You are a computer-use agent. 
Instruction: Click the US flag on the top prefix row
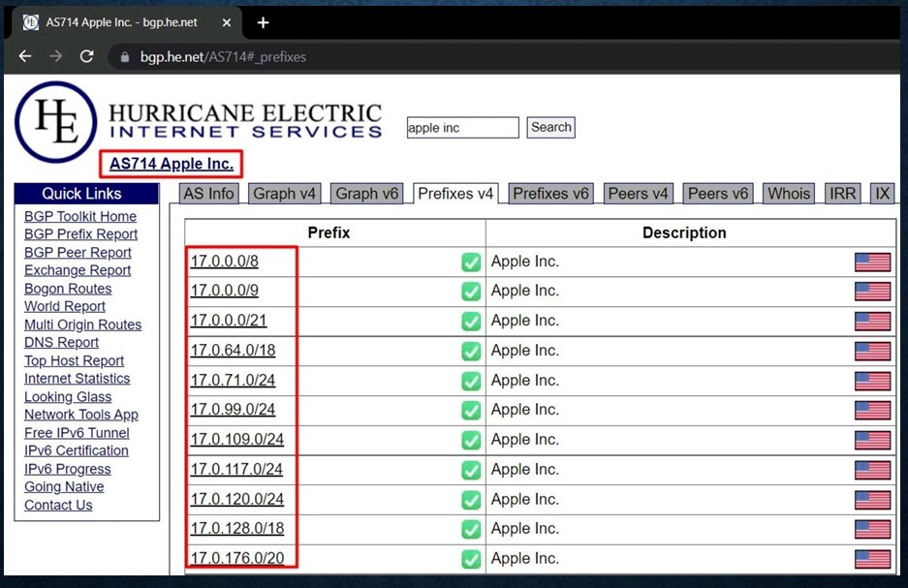(871, 262)
